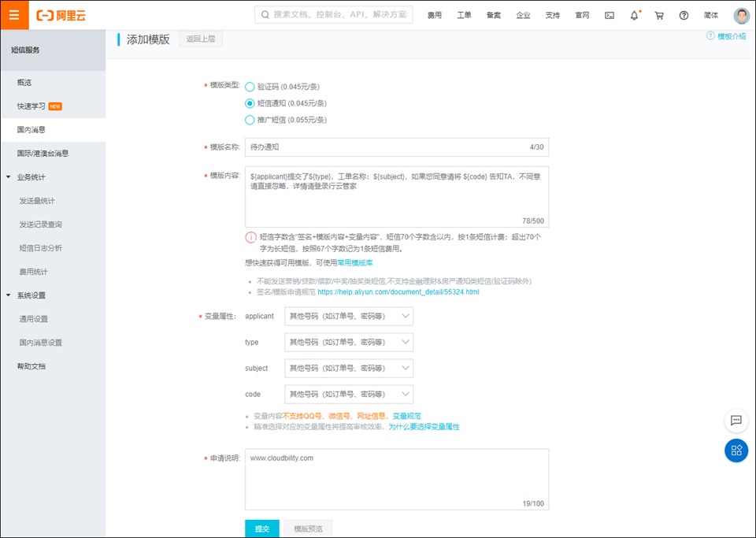Open the hamburger menu in top-left corner
Image resolution: width=756 pixels, height=538 pixels.
coord(13,15)
